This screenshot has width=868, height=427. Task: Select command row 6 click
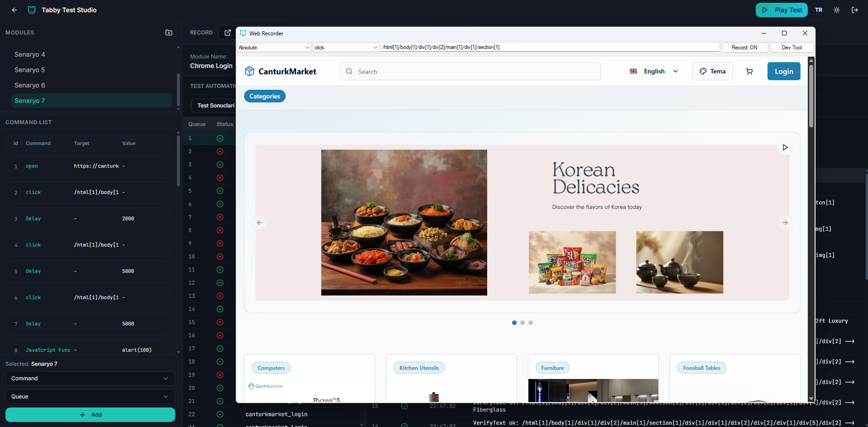[88, 298]
